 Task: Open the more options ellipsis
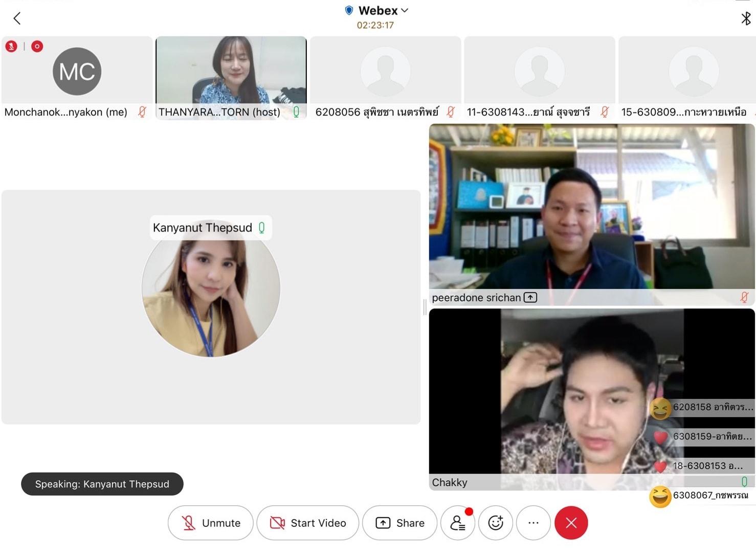[533, 523]
